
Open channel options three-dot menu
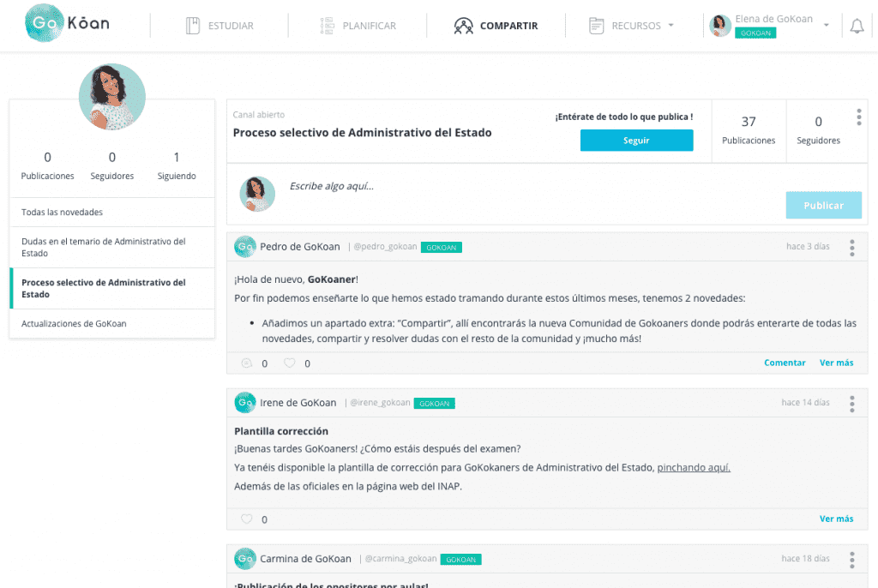click(859, 117)
